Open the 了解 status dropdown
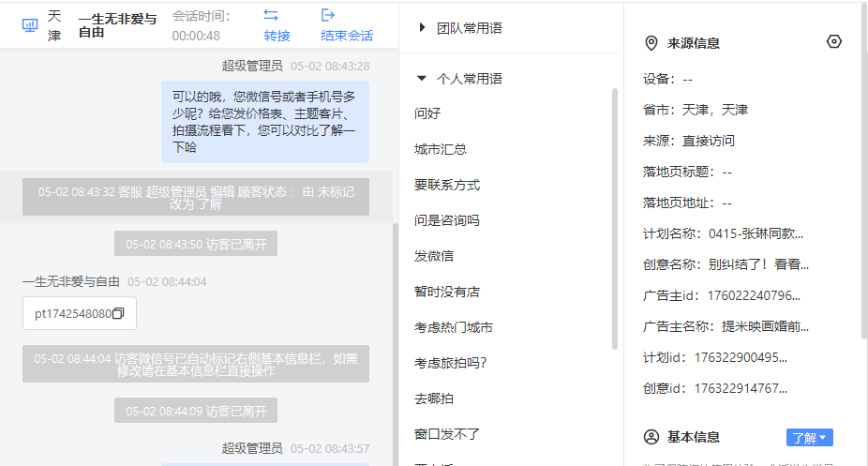Image resolution: width=868 pixels, height=466 pixels. pos(809,438)
